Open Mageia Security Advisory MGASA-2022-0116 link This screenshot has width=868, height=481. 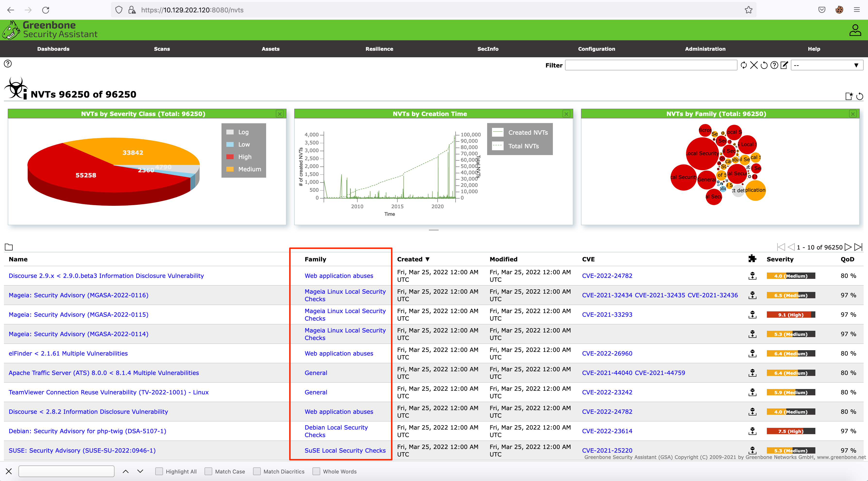point(79,295)
